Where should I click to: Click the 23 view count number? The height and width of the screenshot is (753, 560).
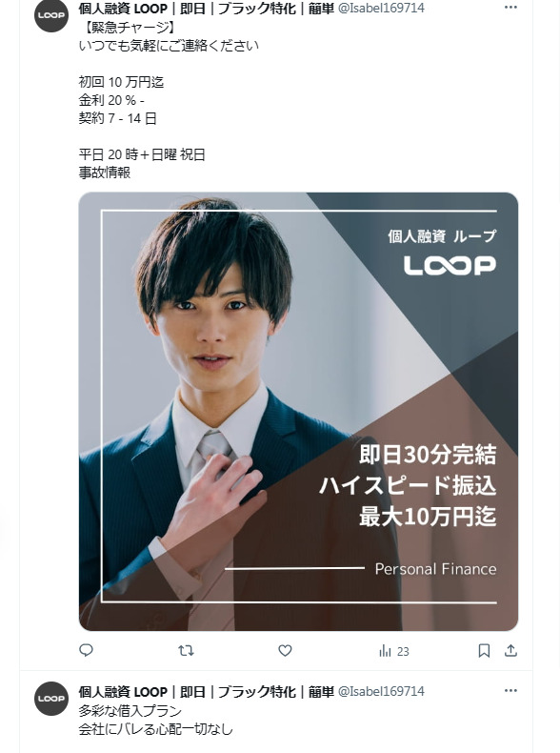(403, 652)
